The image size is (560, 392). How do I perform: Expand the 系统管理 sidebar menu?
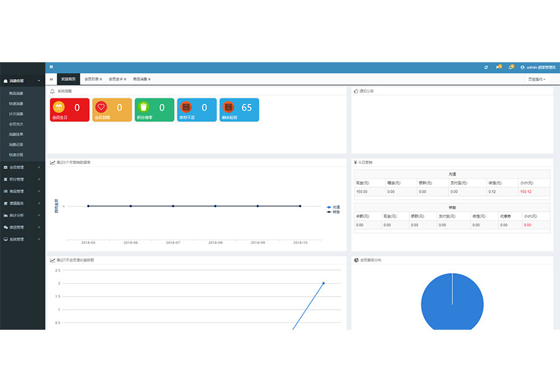(22, 239)
